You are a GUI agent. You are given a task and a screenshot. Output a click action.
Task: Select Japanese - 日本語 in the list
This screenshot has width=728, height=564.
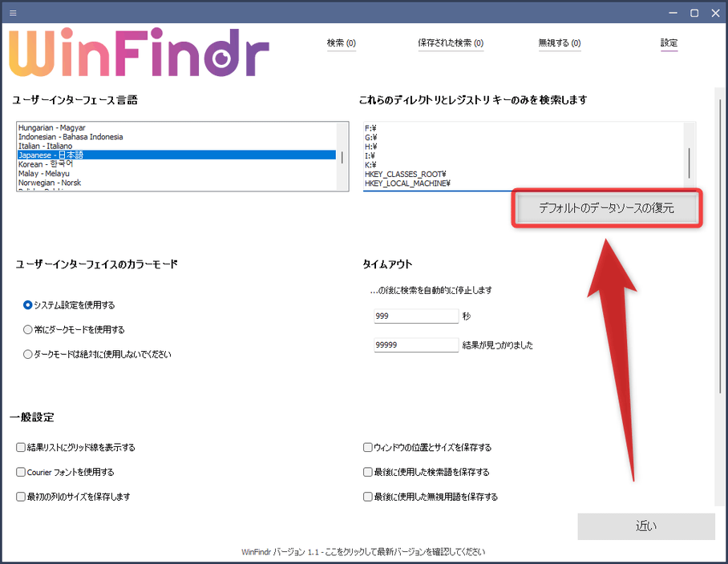coord(176,155)
